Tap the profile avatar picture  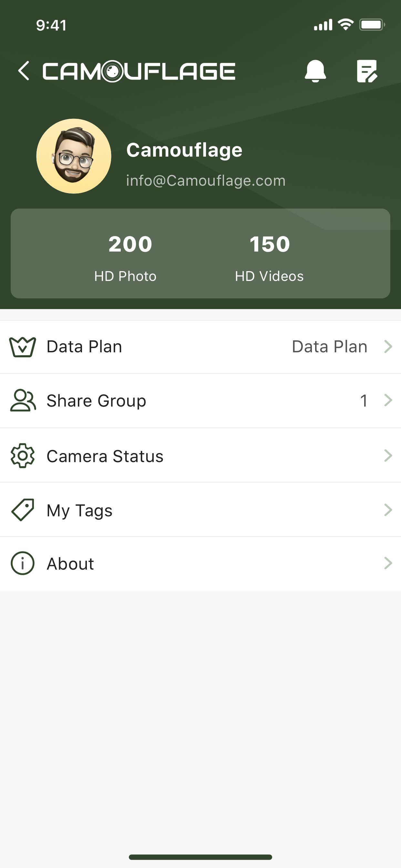point(74,156)
